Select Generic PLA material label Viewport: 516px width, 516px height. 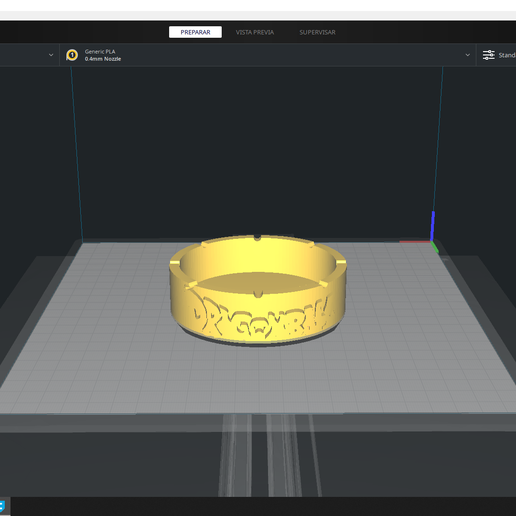tap(100, 51)
